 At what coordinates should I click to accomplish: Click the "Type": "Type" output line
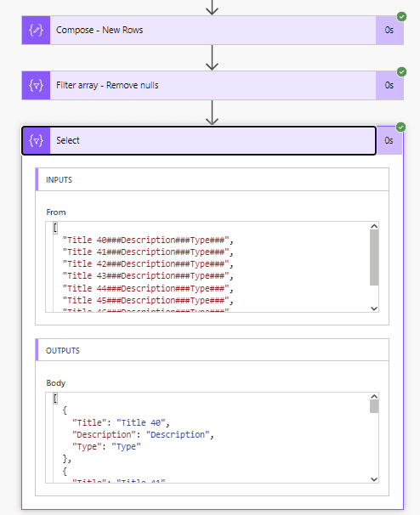tap(106, 447)
